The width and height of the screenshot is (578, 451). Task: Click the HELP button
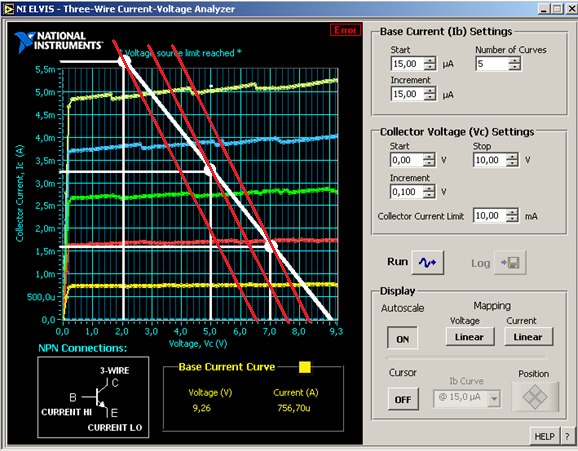[544, 436]
